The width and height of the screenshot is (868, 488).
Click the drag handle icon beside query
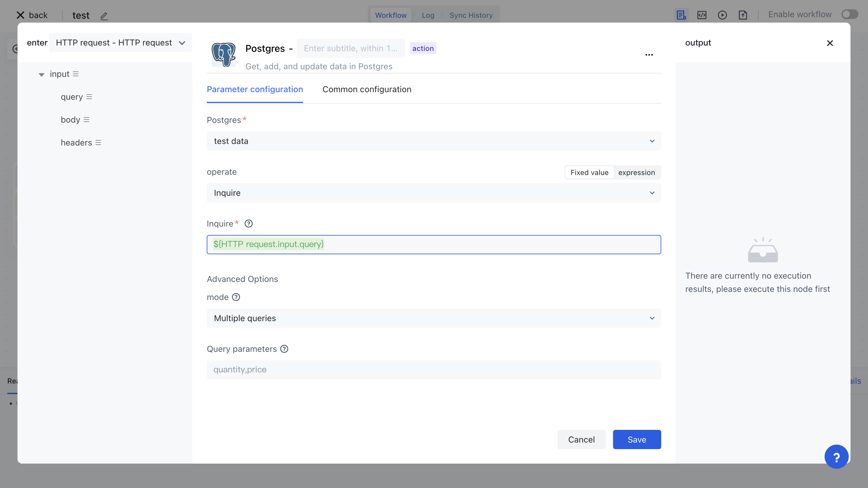click(x=89, y=97)
